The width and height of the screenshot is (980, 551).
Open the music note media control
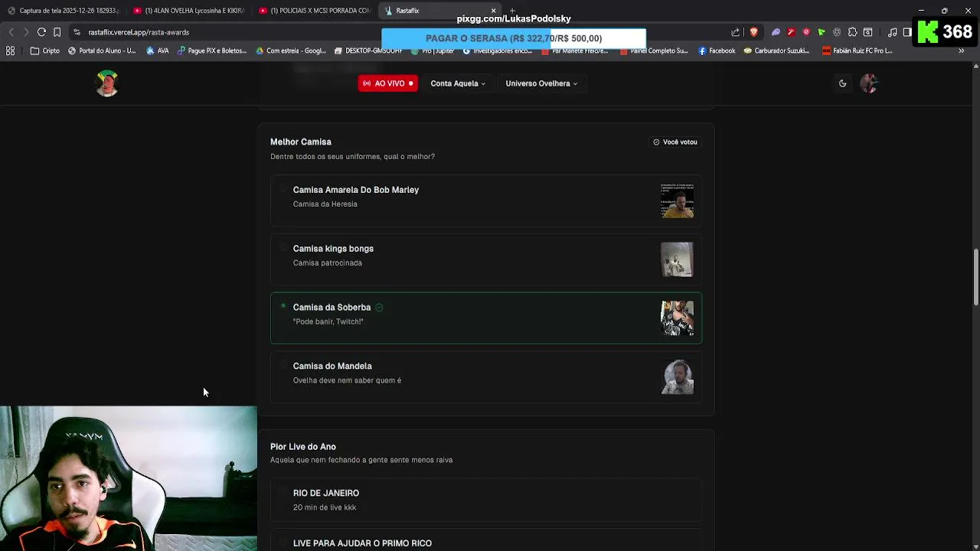point(892,32)
